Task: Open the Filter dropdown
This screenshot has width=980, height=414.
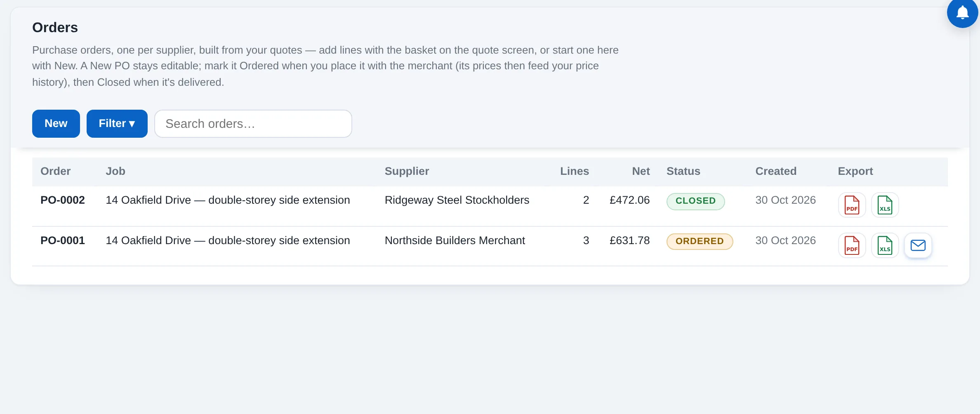Action: point(117,123)
